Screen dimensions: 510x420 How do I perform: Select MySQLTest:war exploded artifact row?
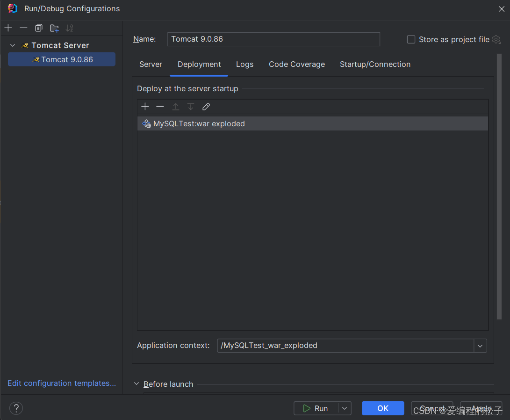pos(313,123)
